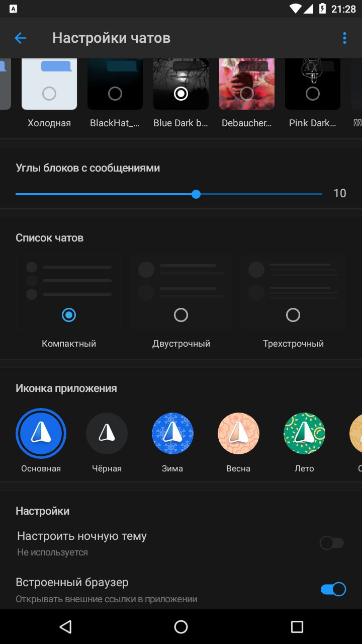Click the Лето icon label
The width and height of the screenshot is (362, 644).
tap(304, 468)
